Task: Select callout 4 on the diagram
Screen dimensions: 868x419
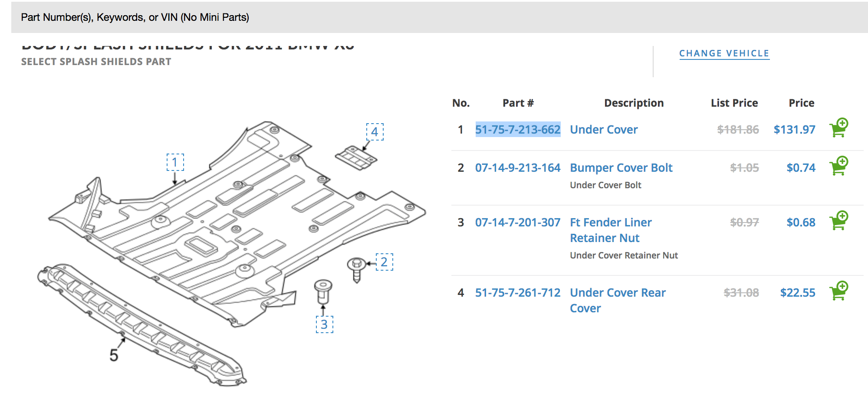Action: coord(375,131)
